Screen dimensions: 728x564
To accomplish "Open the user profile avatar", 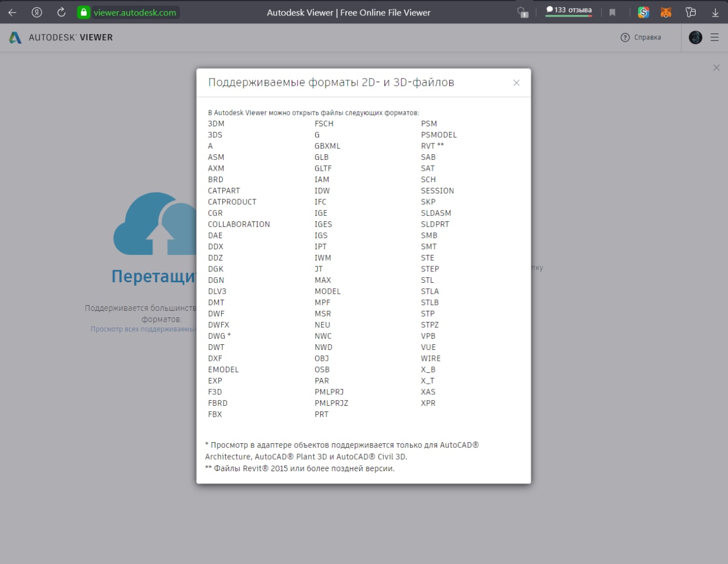I will click(x=695, y=38).
